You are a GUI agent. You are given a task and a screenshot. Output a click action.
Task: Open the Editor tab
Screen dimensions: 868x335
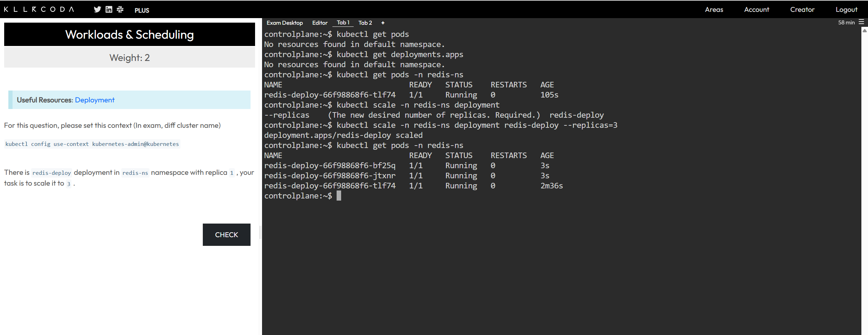[x=320, y=23]
